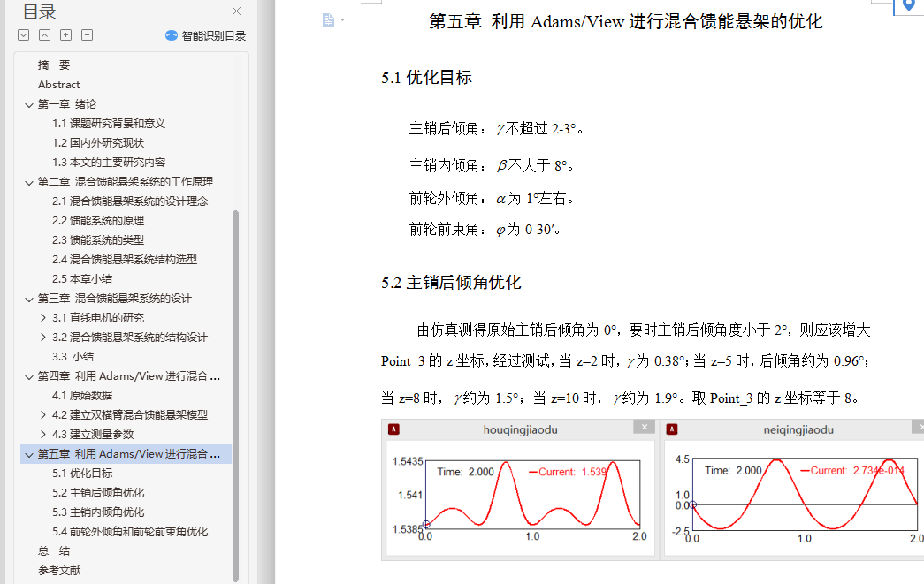The width and height of the screenshot is (924, 584).
Task: Expand 4.3 建立测量参数 subsection
Action: click(x=43, y=435)
